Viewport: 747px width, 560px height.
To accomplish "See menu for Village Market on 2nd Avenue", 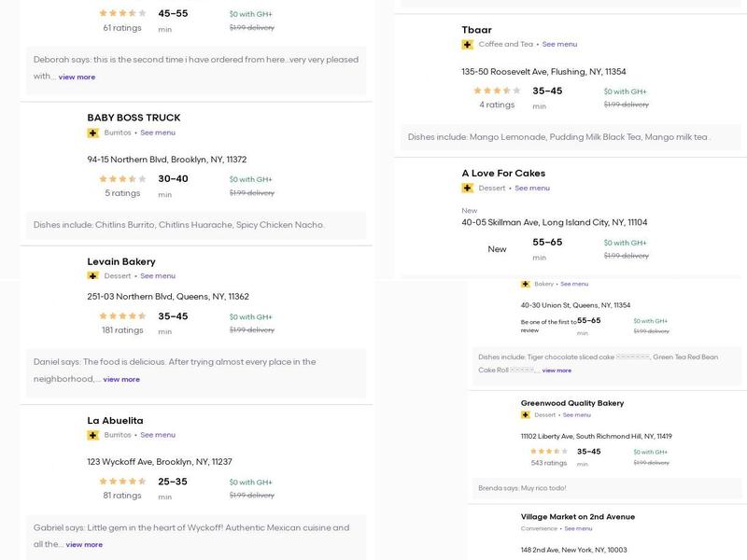I will [578, 529].
